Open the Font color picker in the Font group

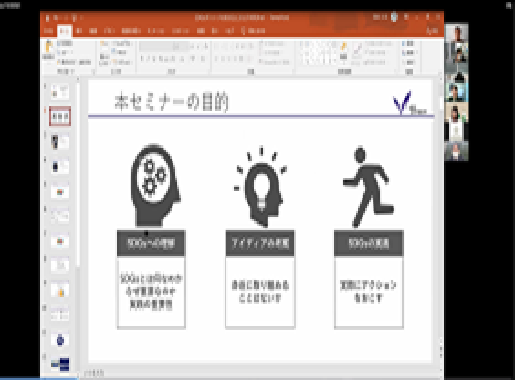click(x=203, y=59)
